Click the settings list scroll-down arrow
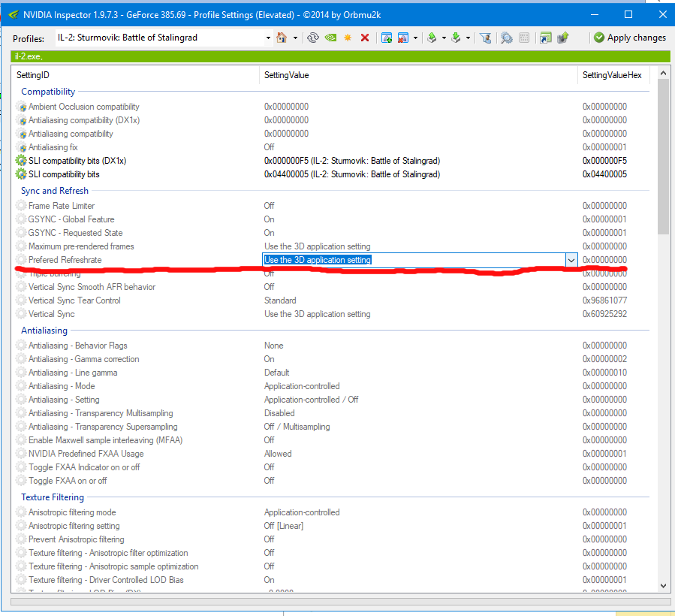Image resolution: width=675 pixels, height=616 pixels. pos(663,586)
